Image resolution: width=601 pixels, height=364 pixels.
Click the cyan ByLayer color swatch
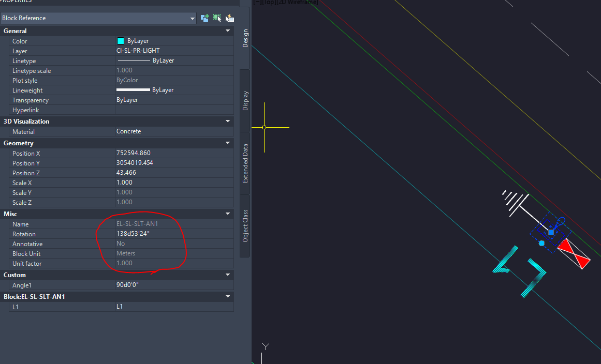coord(121,41)
